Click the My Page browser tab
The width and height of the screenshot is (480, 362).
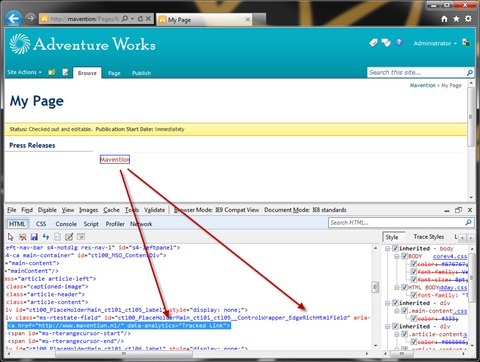204,20
